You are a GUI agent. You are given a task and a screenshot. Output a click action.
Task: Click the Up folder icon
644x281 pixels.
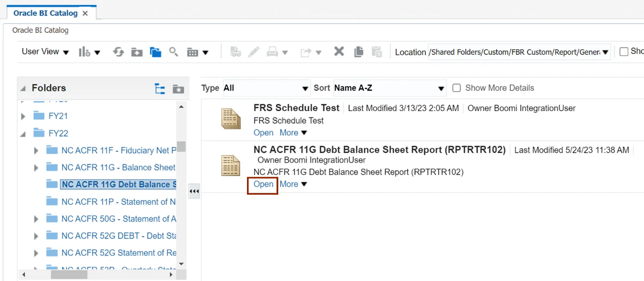click(x=137, y=52)
